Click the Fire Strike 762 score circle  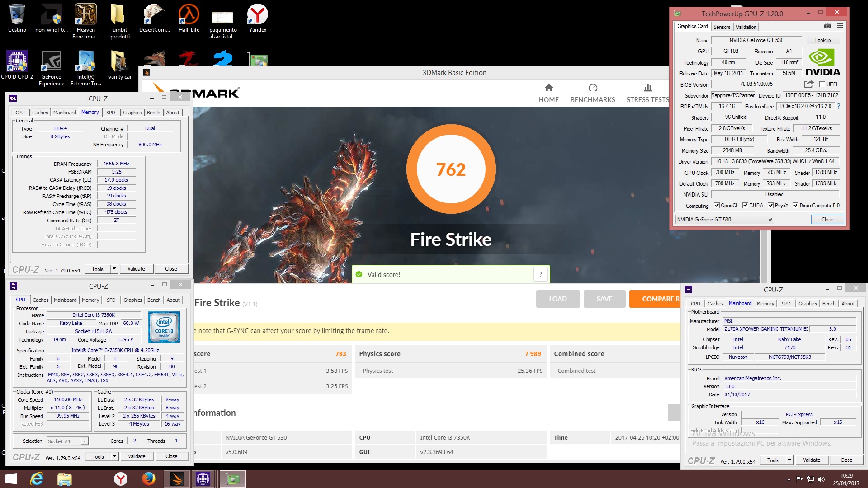click(451, 169)
